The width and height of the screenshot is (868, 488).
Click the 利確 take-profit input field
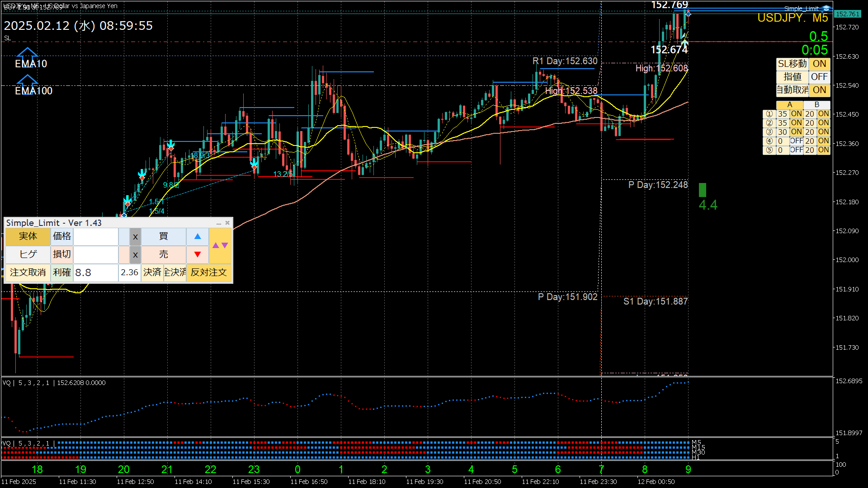click(x=95, y=272)
